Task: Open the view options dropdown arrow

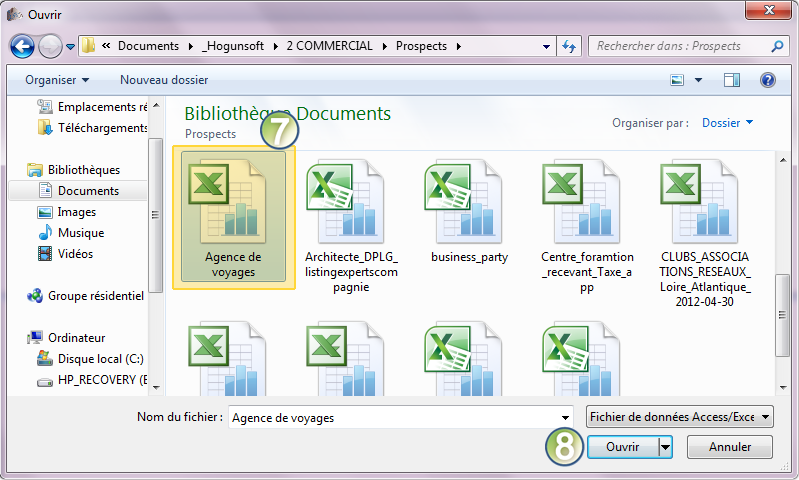Action: tap(698, 80)
